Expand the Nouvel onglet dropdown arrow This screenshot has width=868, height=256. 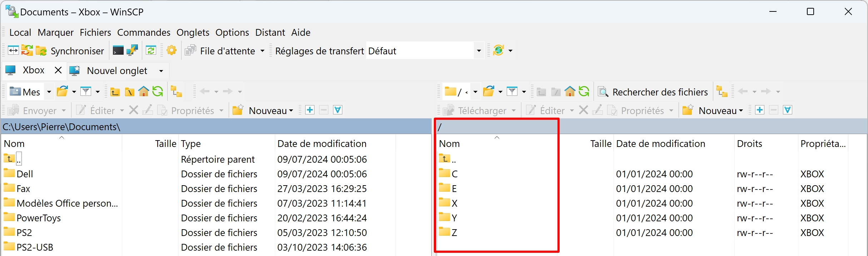pos(161,71)
